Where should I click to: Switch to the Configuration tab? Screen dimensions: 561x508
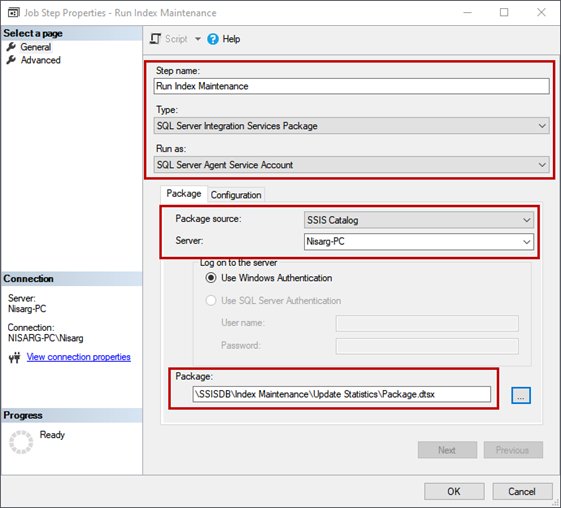click(236, 195)
